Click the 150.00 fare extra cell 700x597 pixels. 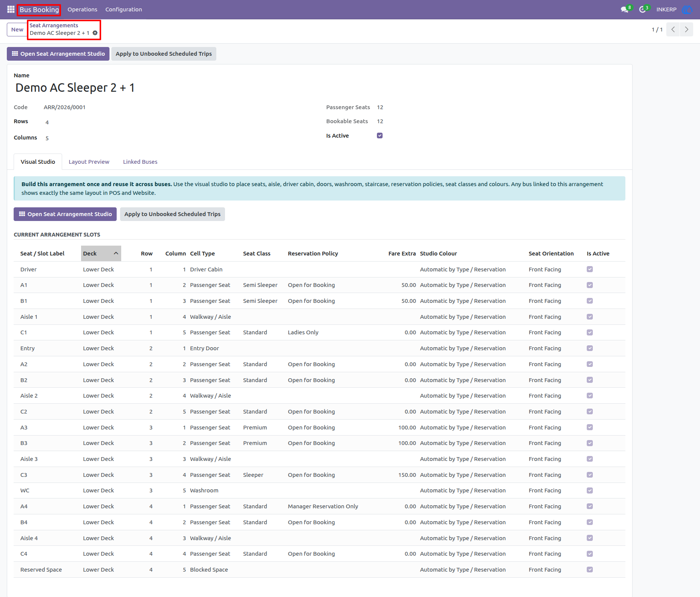pyautogui.click(x=407, y=475)
